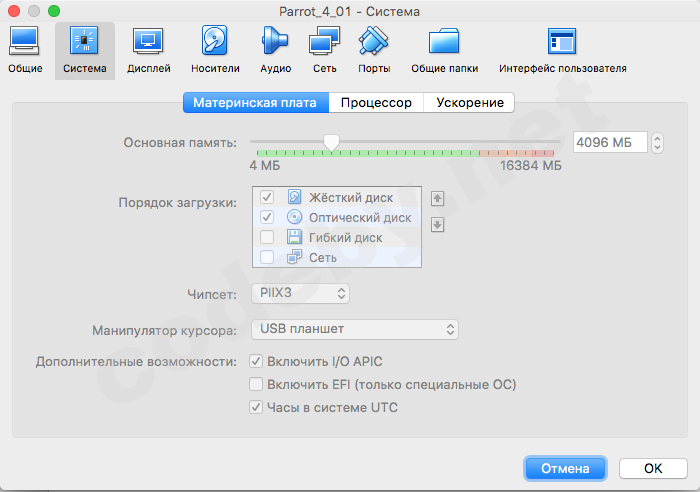Select Жёсткий диск row text
Viewport: 700px width, 492px height.
(x=351, y=197)
